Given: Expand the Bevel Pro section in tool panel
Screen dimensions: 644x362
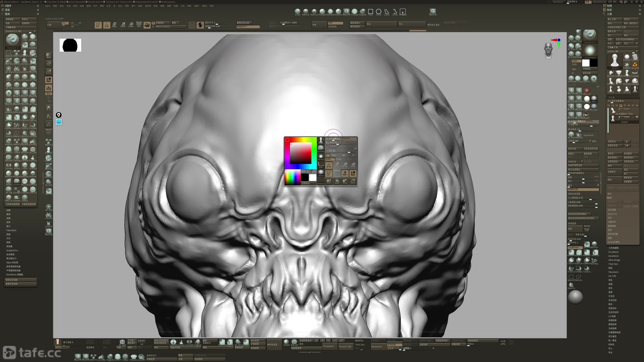Looking at the screenshot, I should pyautogui.click(x=612, y=214).
